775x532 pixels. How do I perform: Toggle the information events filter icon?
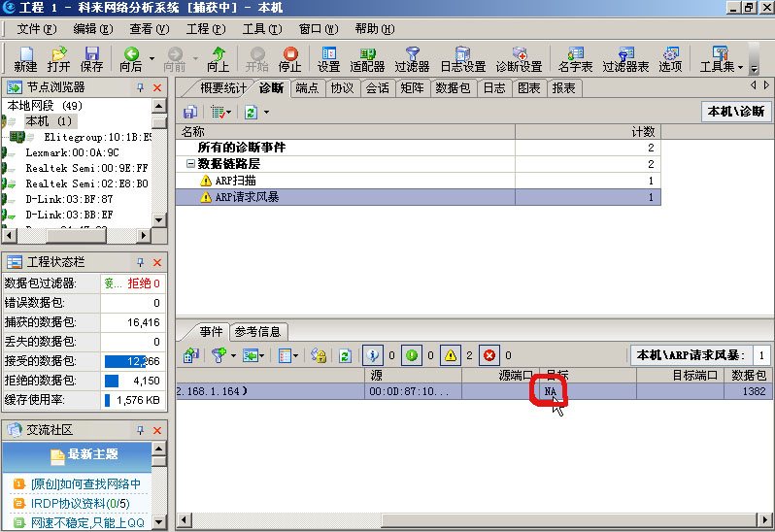pyautogui.click(x=372, y=355)
